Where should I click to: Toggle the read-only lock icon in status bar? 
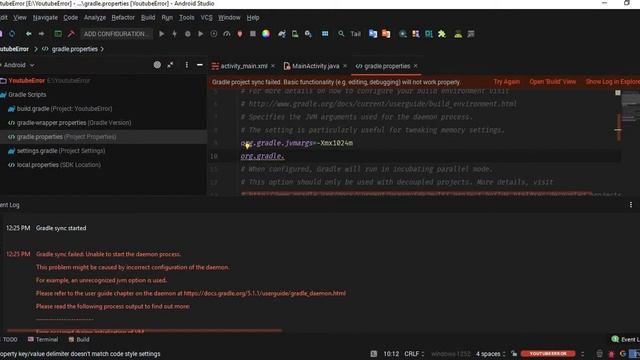coord(514,353)
